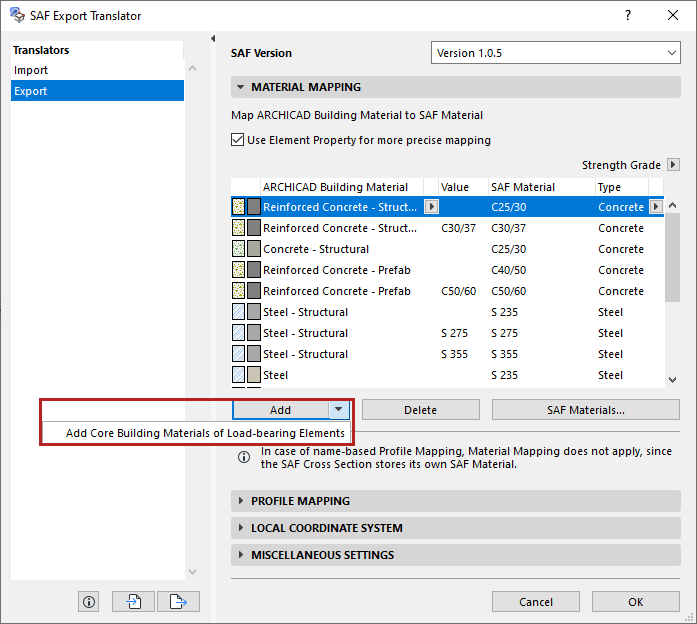Click the C50/60 value cell

click(x=458, y=291)
